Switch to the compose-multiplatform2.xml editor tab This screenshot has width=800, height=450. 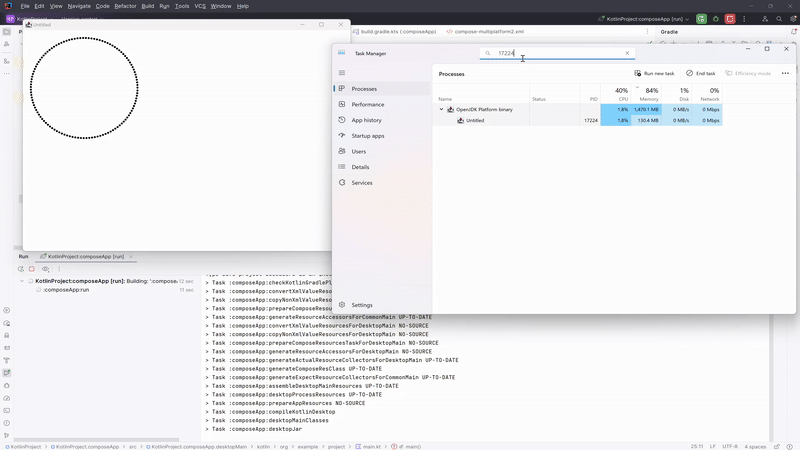pyautogui.click(x=485, y=32)
